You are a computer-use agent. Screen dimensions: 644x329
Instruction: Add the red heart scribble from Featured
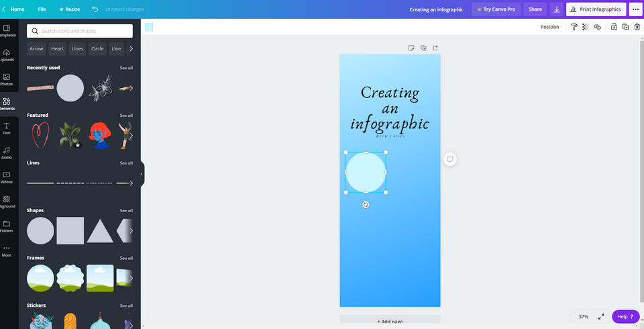point(40,135)
